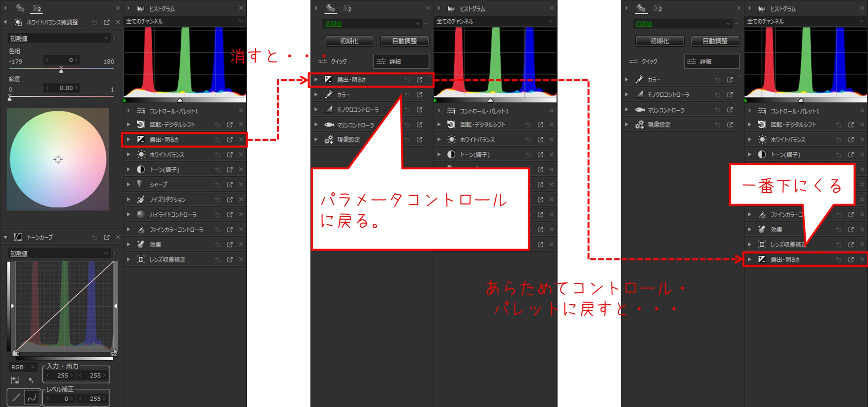
Task: Right screenshot: click the 初期化 button
Action: [660, 41]
